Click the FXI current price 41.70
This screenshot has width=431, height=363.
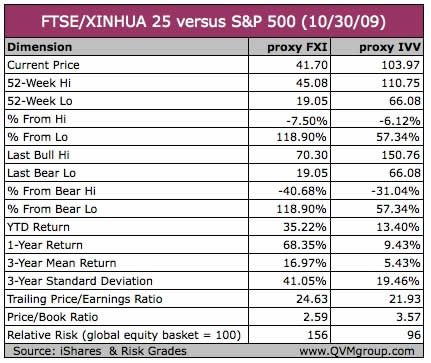312,65
